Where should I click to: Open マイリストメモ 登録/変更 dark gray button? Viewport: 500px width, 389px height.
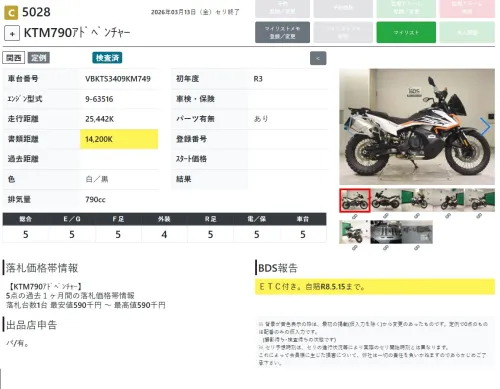pyautogui.click(x=282, y=32)
